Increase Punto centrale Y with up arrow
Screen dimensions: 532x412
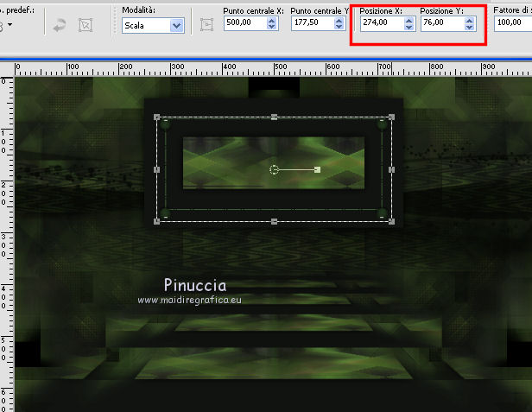pyautogui.click(x=339, y=21)
